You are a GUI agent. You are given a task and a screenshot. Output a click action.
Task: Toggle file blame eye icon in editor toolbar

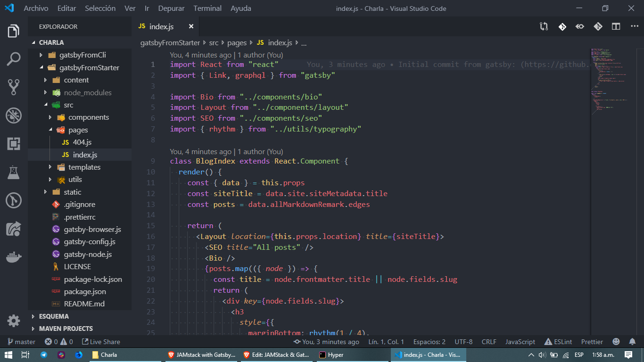pyautogui.click(x=580, y=26)
